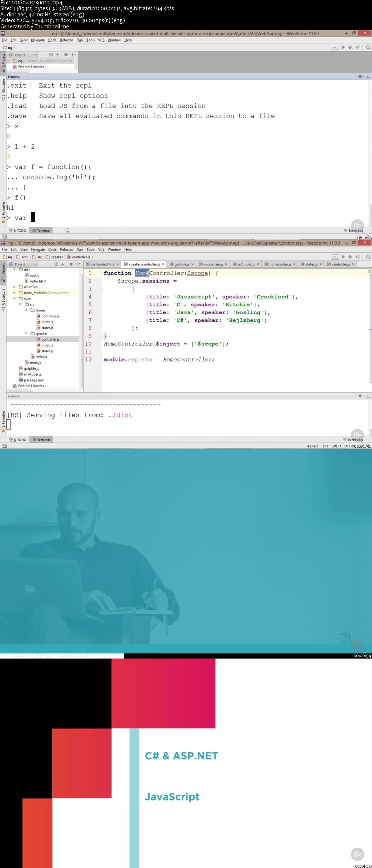
Task: Click the 'C# & ASP.NET' text on the slide
Action: tap(182, 756)
